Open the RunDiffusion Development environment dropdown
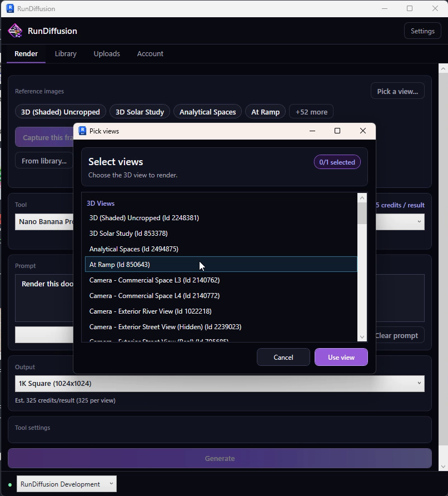The image size is (448, 496). [66, 484]
